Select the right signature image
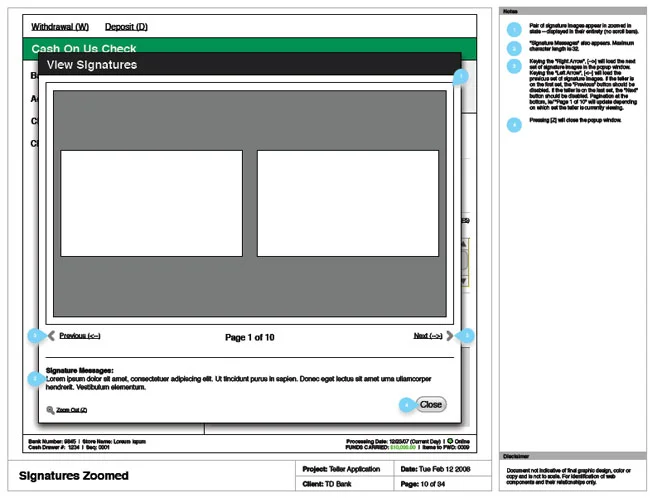654x499 pixels. [348, 203]
